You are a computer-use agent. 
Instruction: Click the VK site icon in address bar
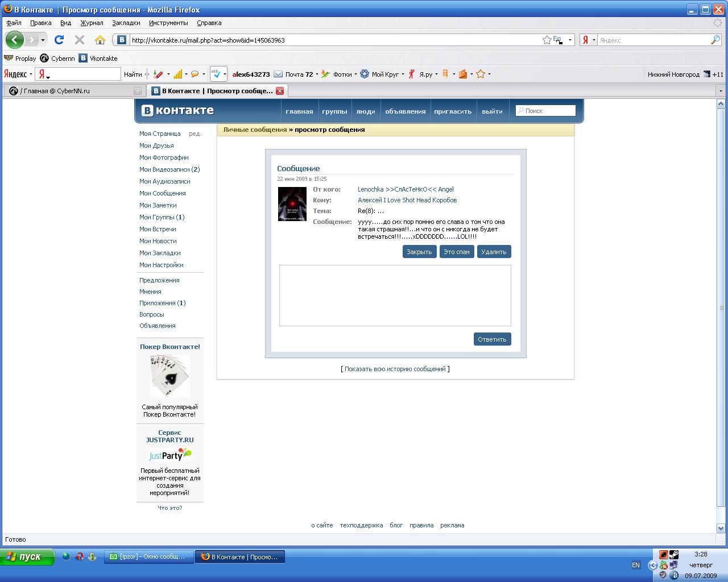pyautogui.click(x=121, y=40)
